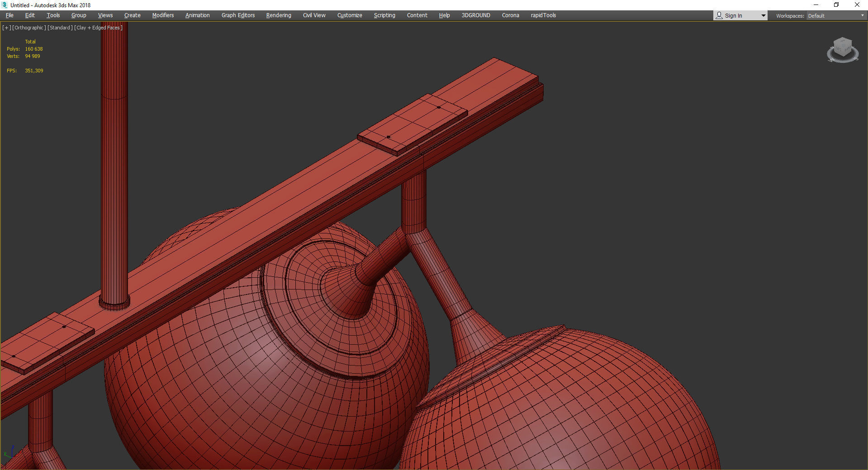The width and height of the screenshot is (868, 470).
Task: Open the Customize menu
Action: pyautogui.click(x=350, y=15)
